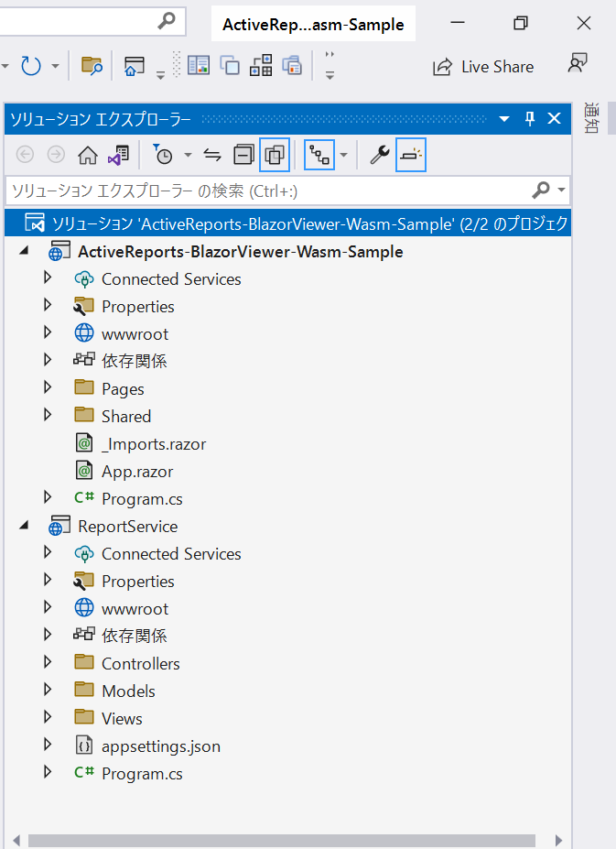Select Program.cs under ReportService
Image resolution: width=616 pixels, height=849 pixels.
coord(142,774)
